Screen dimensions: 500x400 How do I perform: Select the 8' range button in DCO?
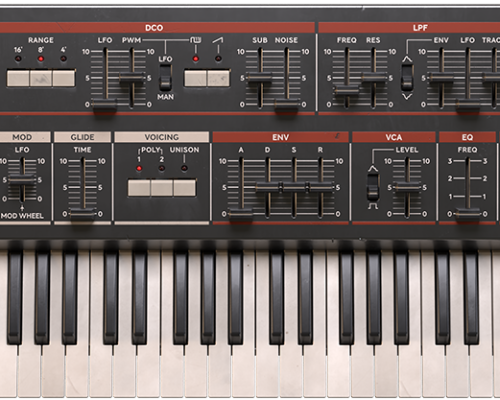tap(41, 78)
